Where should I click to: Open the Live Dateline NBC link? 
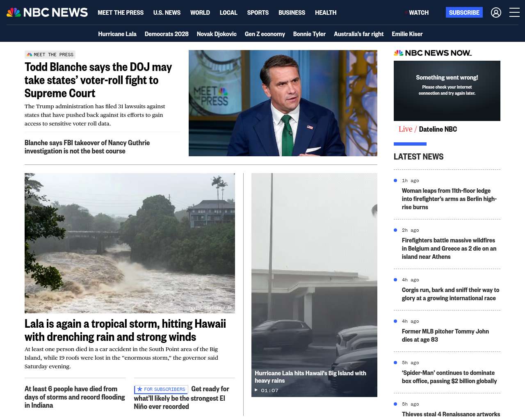point(428,129)
